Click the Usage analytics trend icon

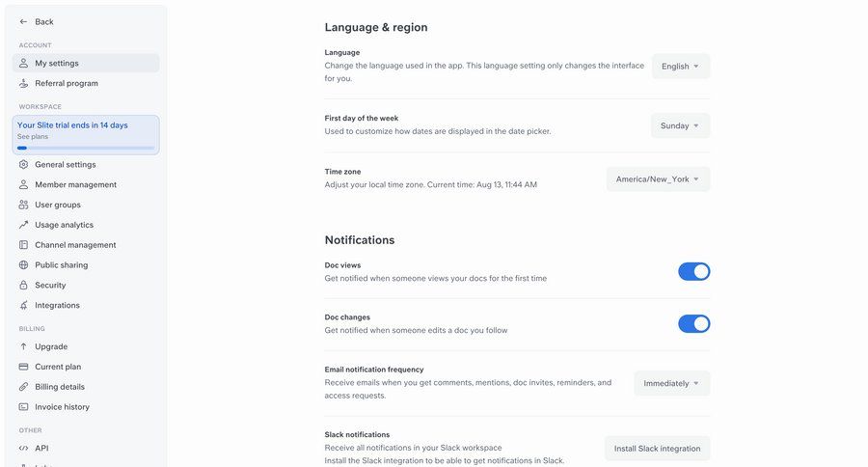[x=24, y=225]
